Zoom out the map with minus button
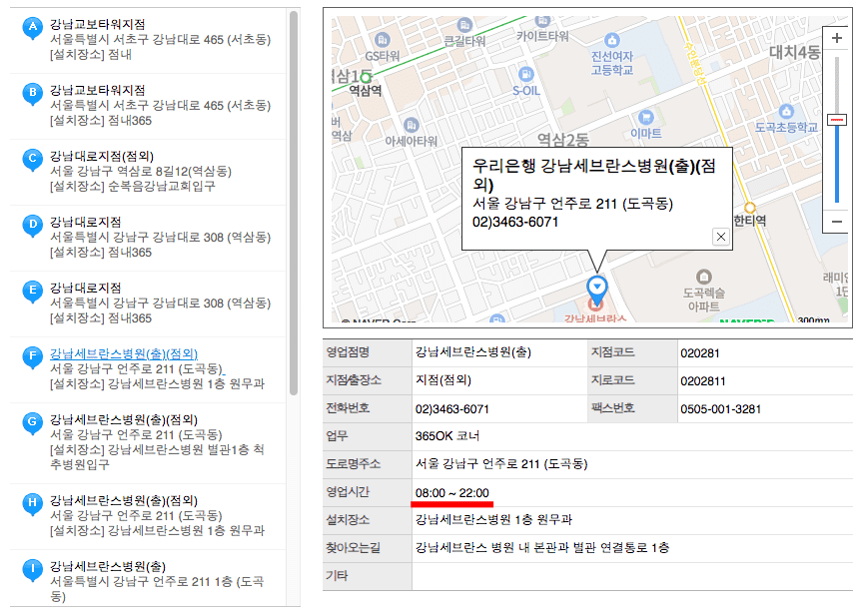The width and height of the screenshot is (868, 615). click(x=836, y=222)
